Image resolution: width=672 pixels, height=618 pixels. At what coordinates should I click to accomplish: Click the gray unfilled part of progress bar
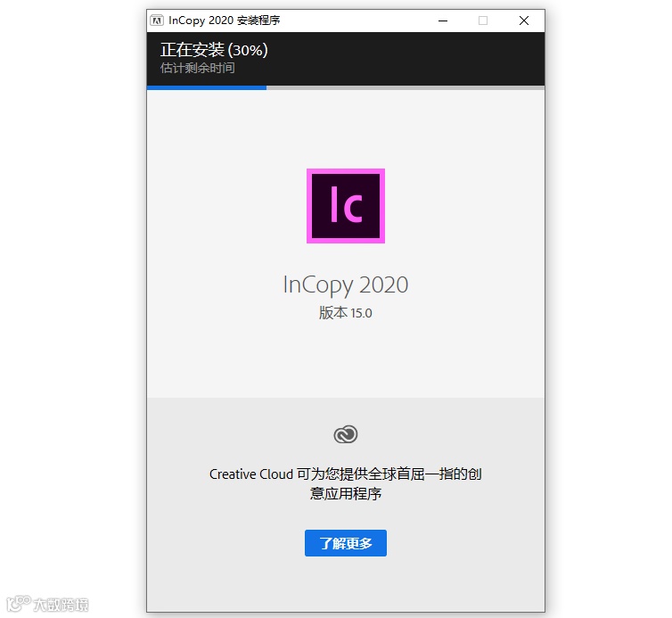pos(406,87)
